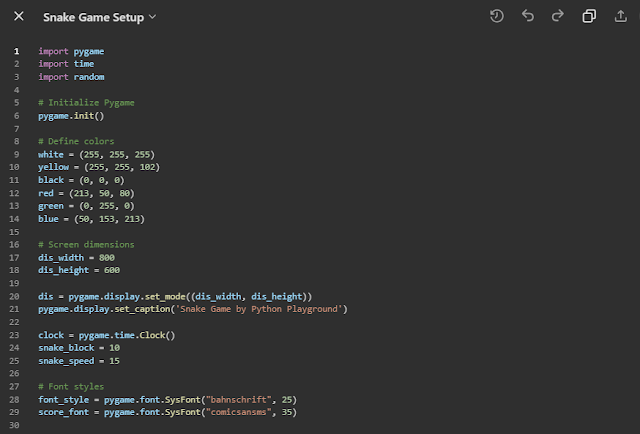Redo the last undone edit
Screen dimensions: 640x434
tap(558, 16)
